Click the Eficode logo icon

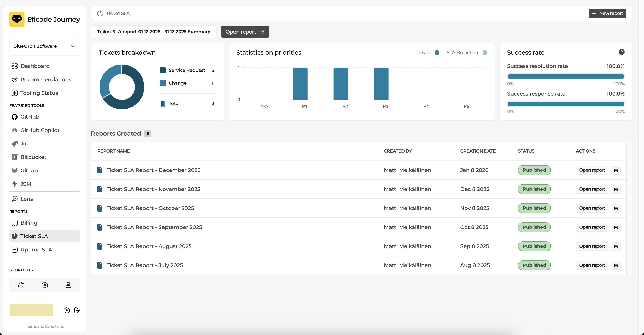[x=17, y=19]
